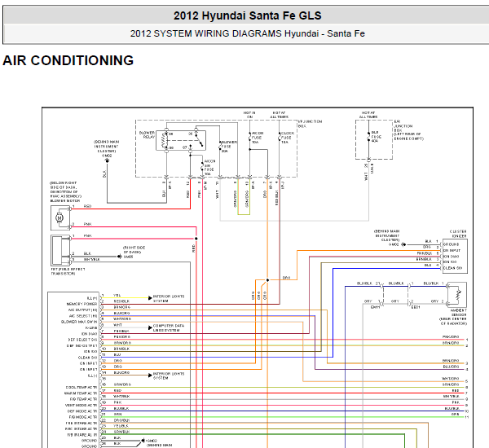Click the blower relay coil and switch symbol
The width and height of the screenshot is (489, 448).
tap(181, 141)
